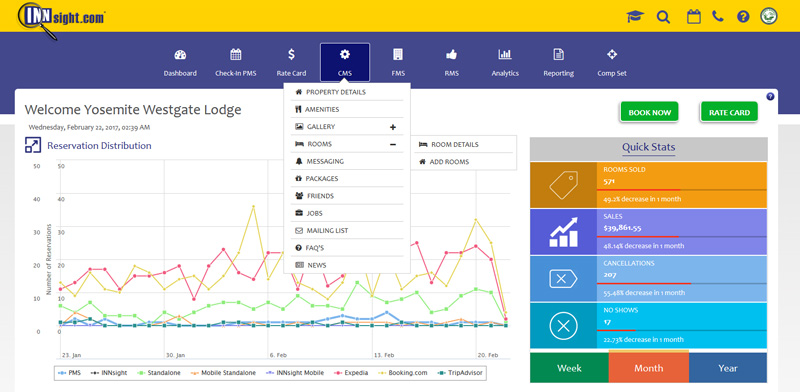Switch Quick Stats to Year

(x=728, y=368)
